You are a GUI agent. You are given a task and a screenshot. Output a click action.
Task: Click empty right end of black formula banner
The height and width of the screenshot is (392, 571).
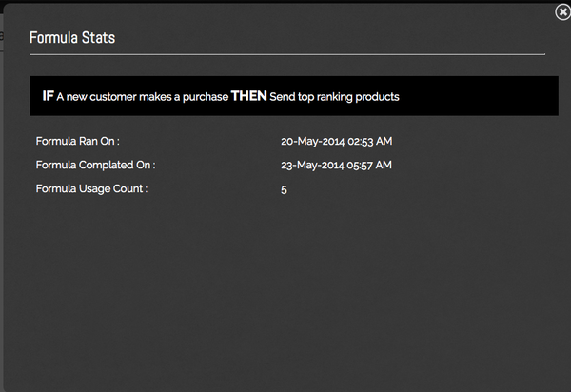(x=495, y=96)
